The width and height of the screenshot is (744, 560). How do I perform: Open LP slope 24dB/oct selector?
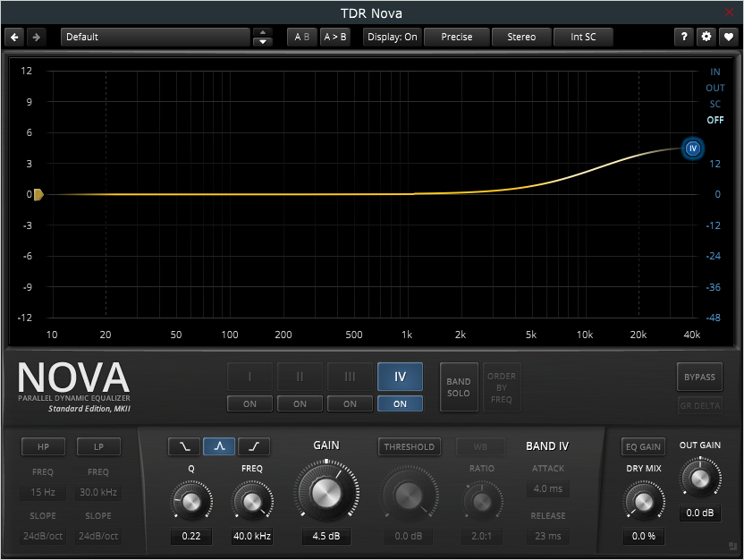click(x=98, y=536)
